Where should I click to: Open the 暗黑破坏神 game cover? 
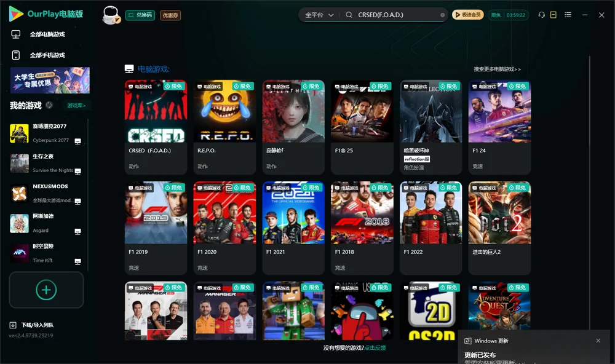point(430,111)
